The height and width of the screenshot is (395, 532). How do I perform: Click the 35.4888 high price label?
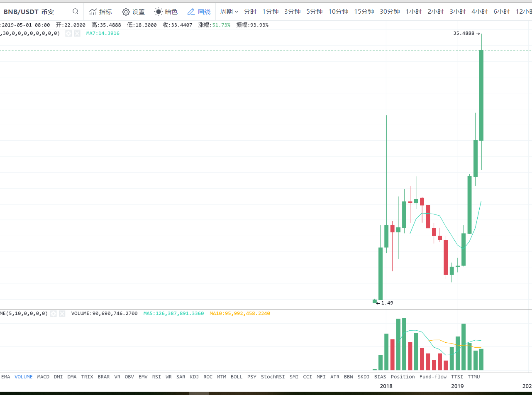[x=464, y=34]
